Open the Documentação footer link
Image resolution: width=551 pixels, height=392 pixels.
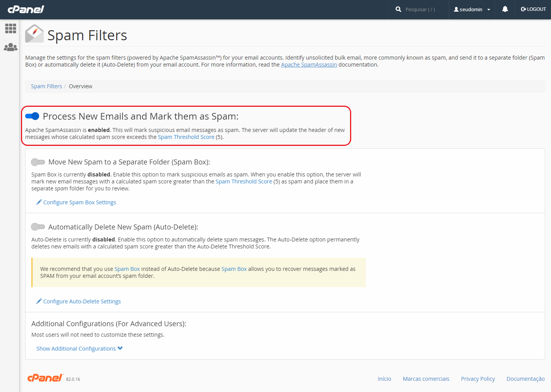pos(525,379)
